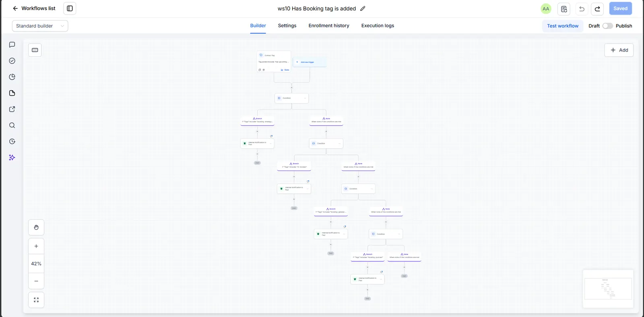Show keyboard shortcuts from the canvas keyboard icon
This screenshot has height=317, width=644.
[x=35, y=50]
